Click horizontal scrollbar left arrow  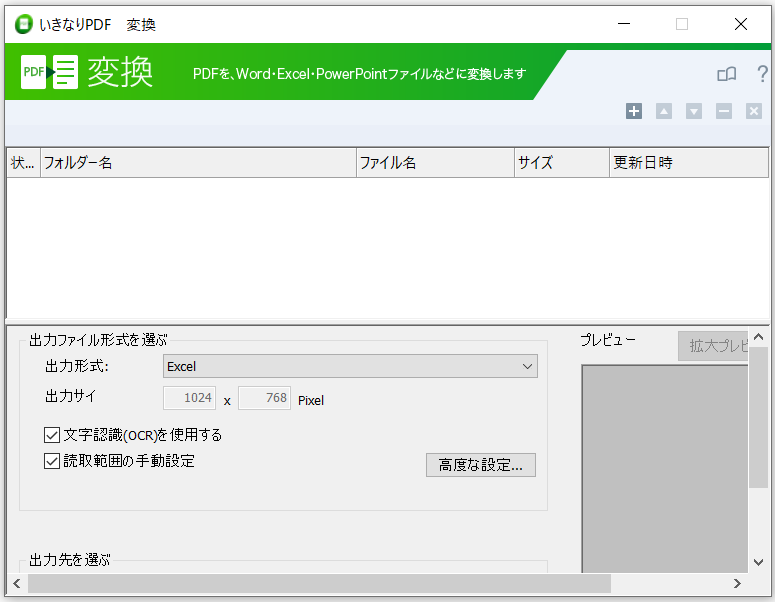(x=17, y=584)
